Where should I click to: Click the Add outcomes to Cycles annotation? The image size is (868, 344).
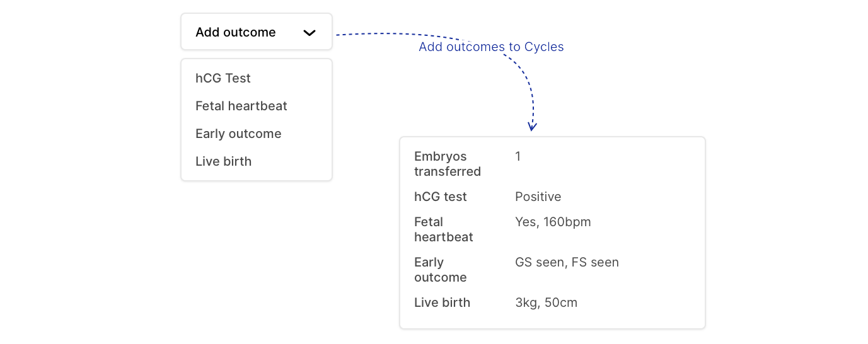pos(491,47)
